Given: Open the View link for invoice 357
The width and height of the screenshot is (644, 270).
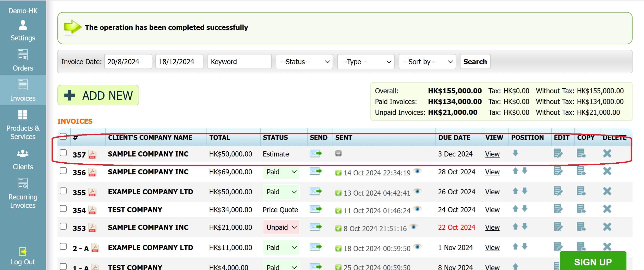Looking at the screenshot, I should pyautogui.click(x=492, y=154).
